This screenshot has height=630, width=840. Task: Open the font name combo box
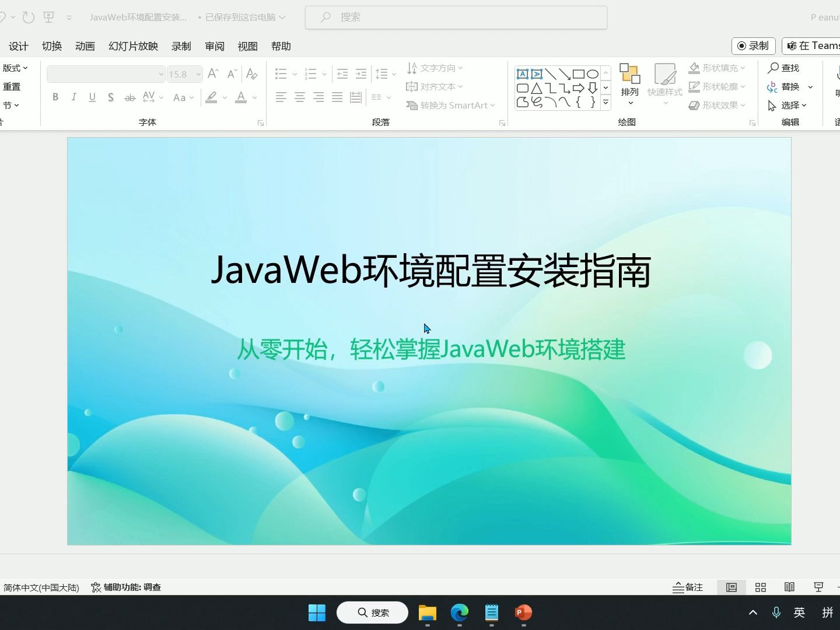106,74
